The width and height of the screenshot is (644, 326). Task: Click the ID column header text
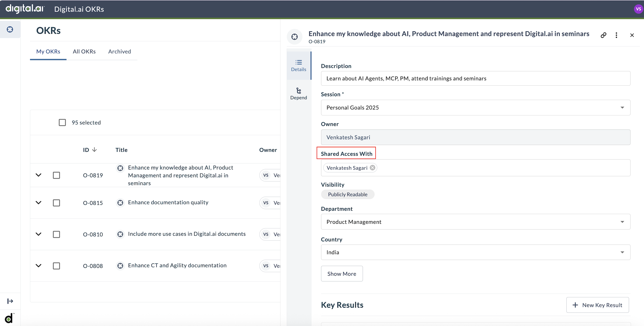[86, 150]
